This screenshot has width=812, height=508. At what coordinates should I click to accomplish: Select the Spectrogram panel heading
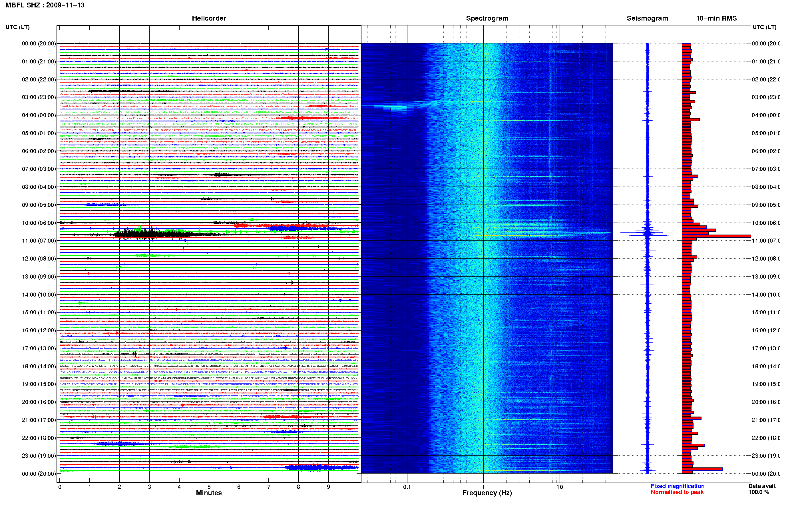click(487, 18)
